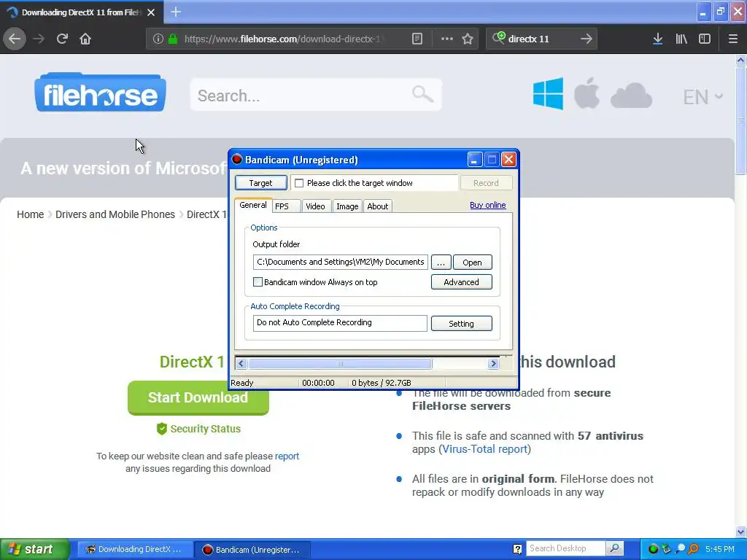Open page actions three-dot menu
This screenshot has height=560, width=747.
(447, 39)
